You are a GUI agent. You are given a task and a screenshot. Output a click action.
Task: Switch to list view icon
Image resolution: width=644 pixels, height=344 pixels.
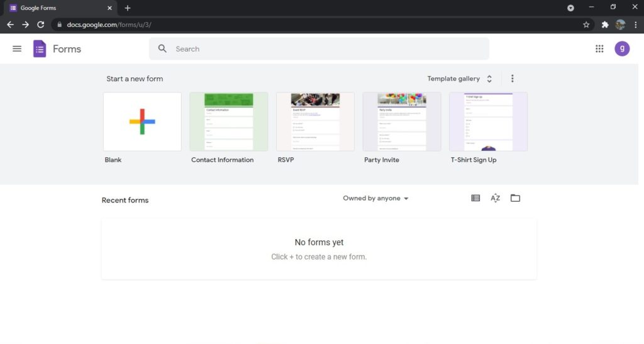pos(475,198)
